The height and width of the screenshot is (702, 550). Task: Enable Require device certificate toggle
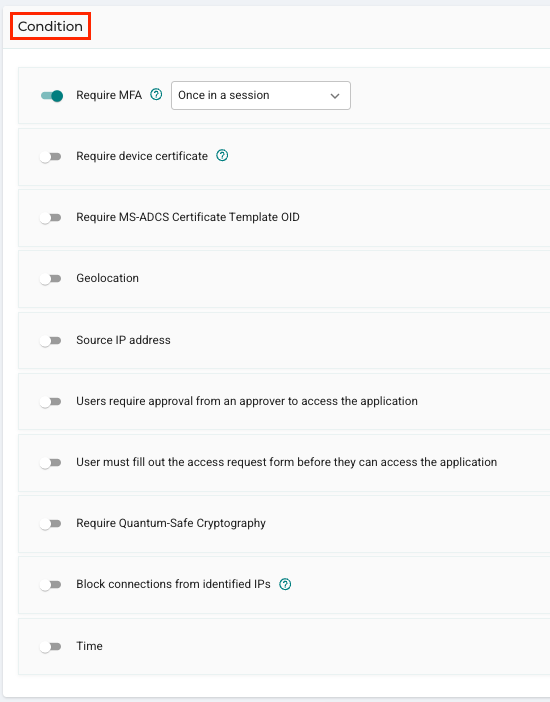coord(50,157)
